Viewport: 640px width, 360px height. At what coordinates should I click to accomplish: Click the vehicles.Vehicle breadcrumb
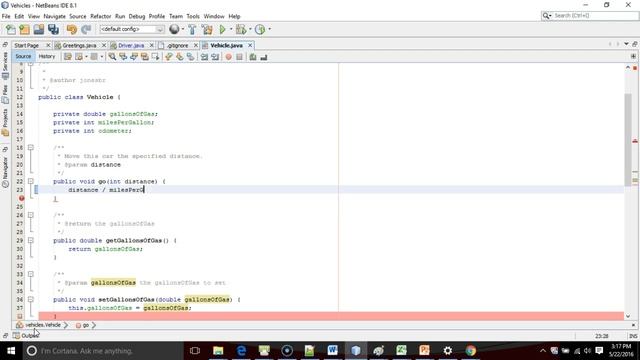point(42,325)
